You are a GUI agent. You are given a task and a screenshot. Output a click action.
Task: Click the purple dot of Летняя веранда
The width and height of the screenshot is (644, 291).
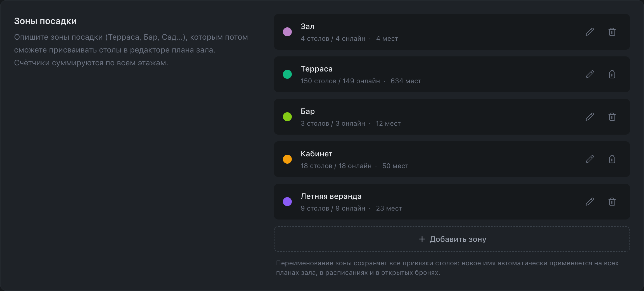click(287, 202)
